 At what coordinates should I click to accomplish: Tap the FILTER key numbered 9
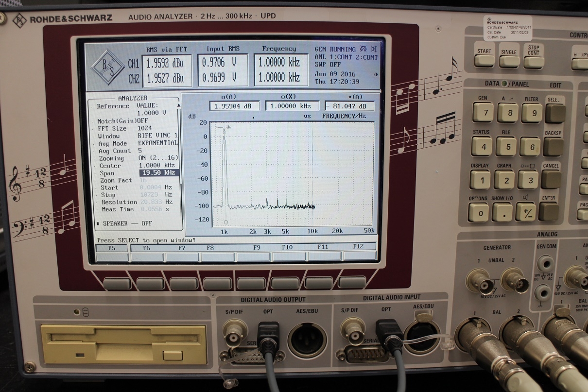click(x=532, y=113)
